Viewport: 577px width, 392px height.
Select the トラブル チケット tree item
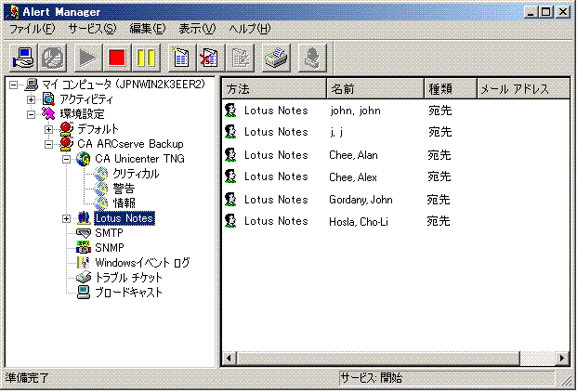point(128,277)
